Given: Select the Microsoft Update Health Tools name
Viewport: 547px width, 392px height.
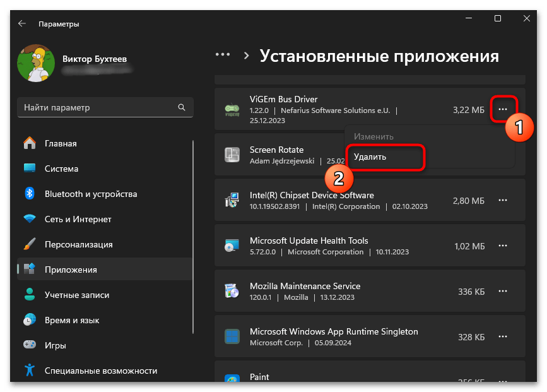Looking at the screenshot, I should (309, 241).
